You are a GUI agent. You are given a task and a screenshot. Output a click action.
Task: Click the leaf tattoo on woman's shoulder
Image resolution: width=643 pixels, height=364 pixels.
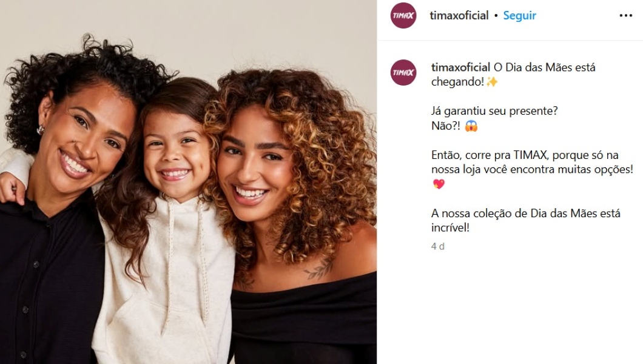pyautogui.click(x=318, y=270)
